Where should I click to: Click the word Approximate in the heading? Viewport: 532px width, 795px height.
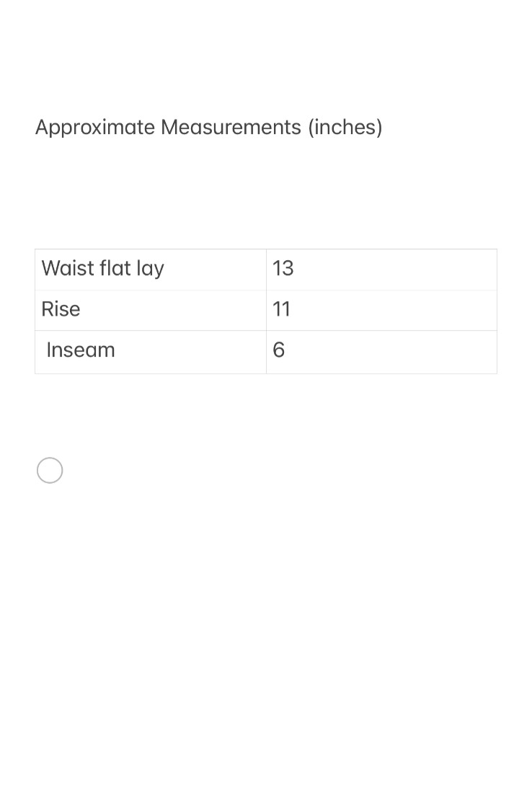coord(95,128)
